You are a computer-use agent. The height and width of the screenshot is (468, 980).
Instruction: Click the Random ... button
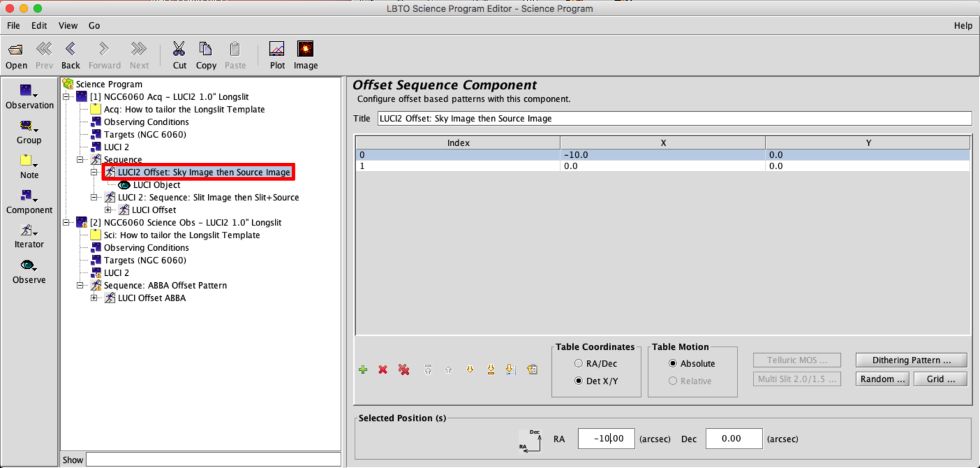click(x=882, y=379)
